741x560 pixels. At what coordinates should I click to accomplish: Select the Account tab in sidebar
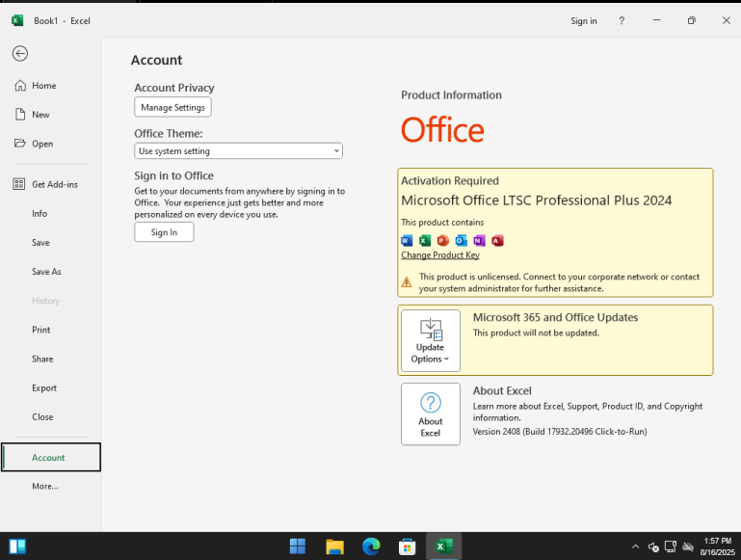pyautogui.click(x=51, y=457)
